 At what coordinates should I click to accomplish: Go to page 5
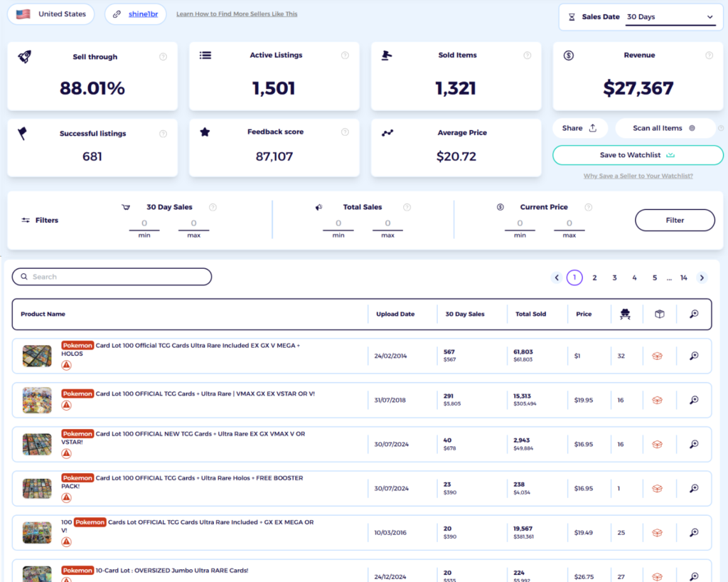(x=655, y=277)
